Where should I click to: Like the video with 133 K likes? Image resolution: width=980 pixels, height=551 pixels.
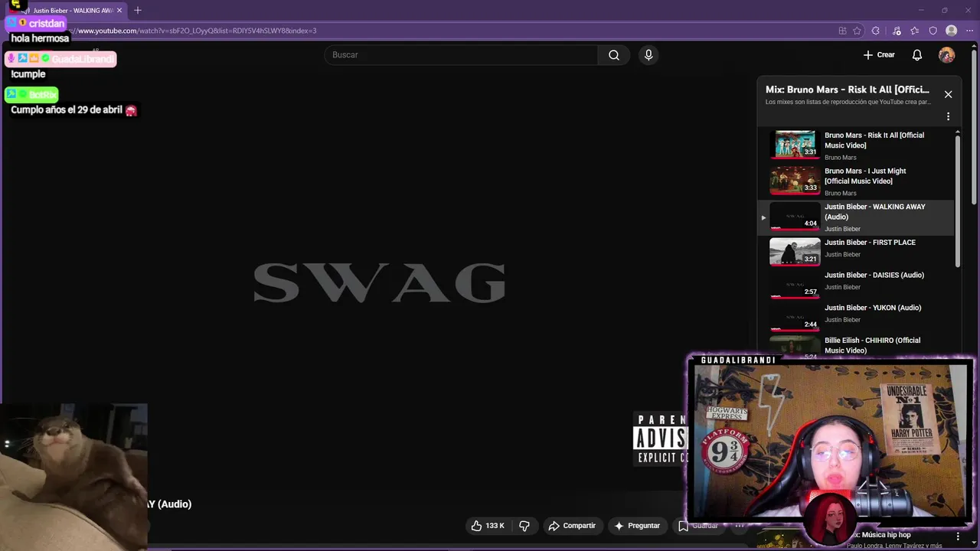click(x=488, y=526)
